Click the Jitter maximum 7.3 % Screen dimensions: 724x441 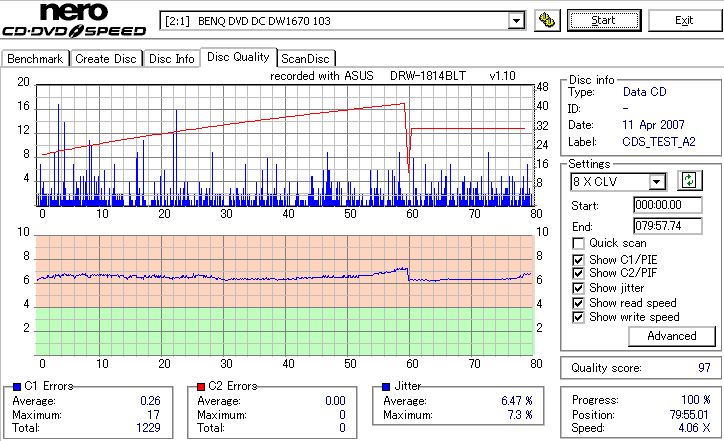pos(520,415)
